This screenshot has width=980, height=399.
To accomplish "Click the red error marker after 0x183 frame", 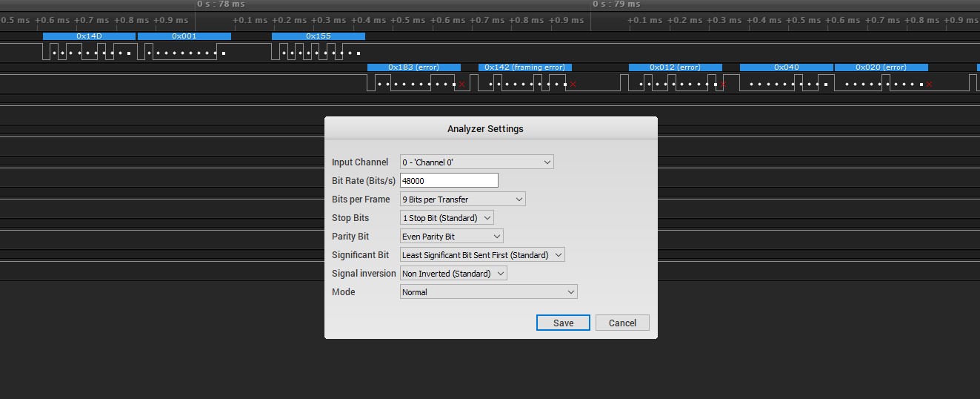I will click(462, 85).
